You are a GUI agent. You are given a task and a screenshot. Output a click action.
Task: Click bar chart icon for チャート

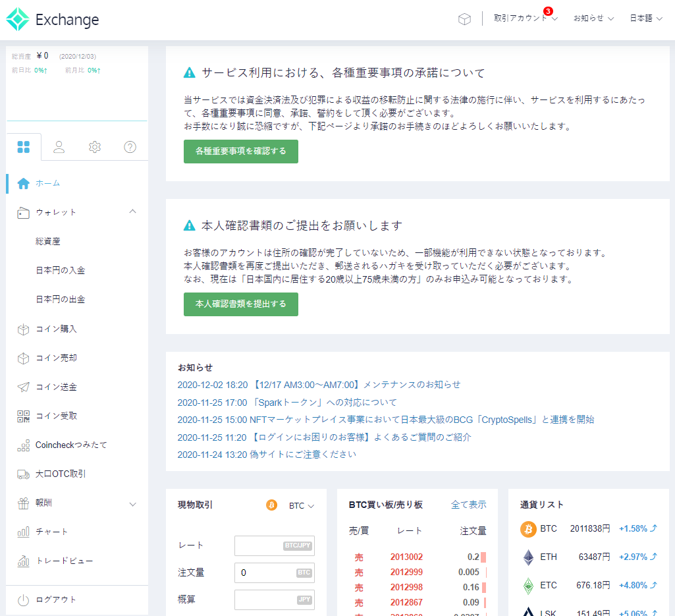click(x=23, y=532)
